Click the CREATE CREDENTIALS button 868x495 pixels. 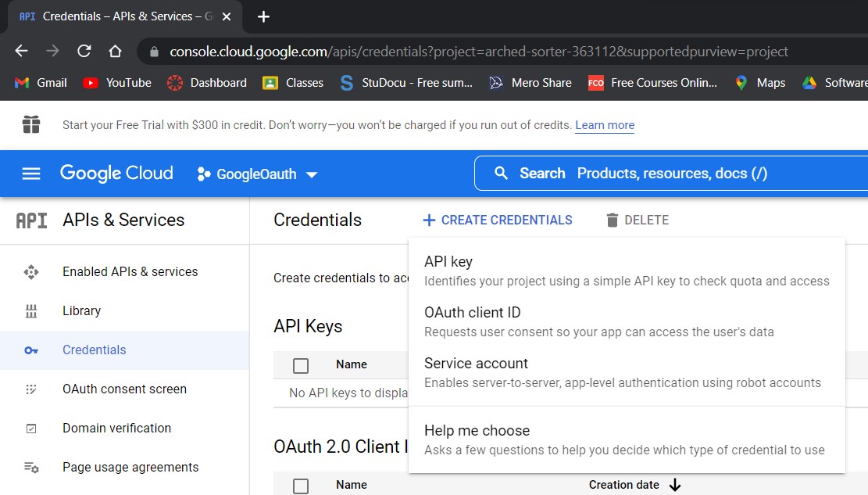[497, 220]
